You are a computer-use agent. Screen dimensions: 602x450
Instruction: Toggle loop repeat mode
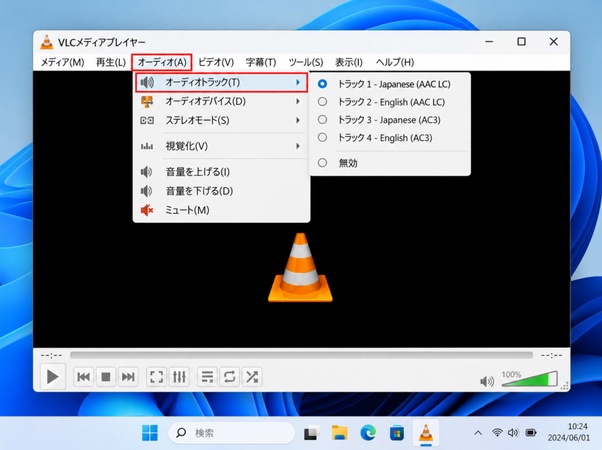click(x=230, y=377)
